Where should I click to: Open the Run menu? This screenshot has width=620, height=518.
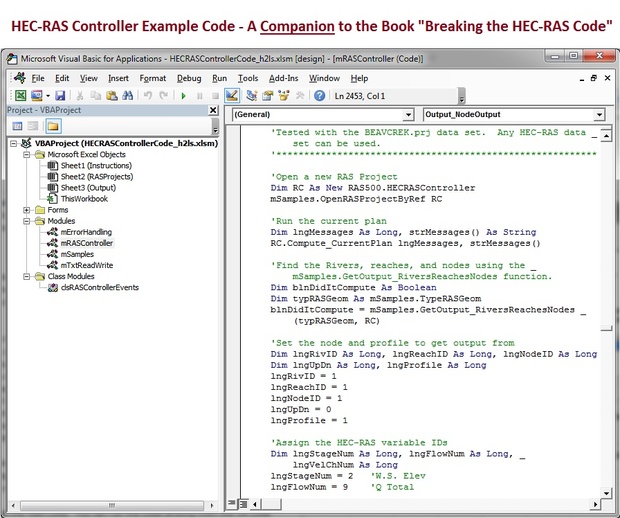click(x=219, y=78)
